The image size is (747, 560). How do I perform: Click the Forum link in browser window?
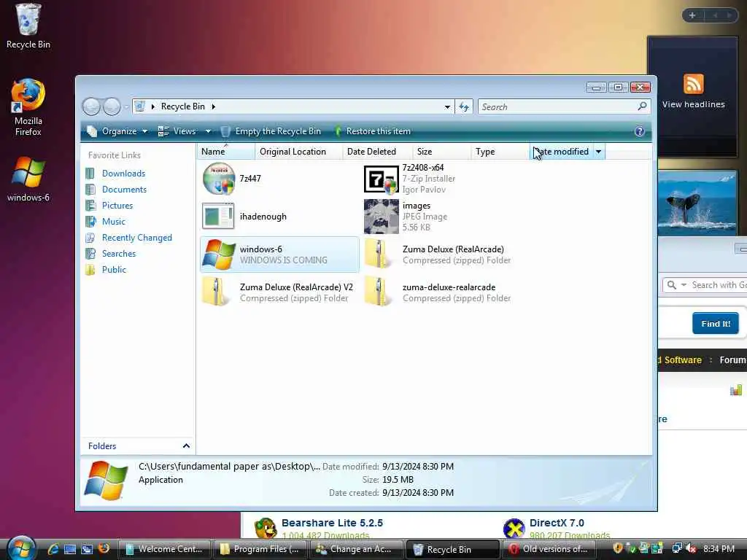[x=732, y=360]
